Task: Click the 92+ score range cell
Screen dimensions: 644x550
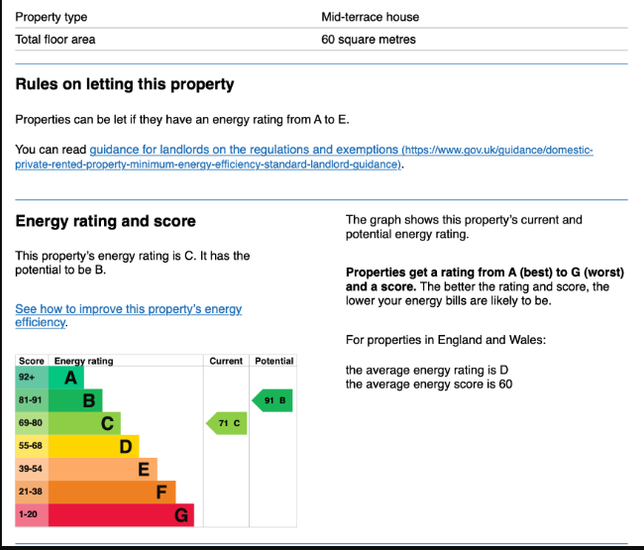Action: click(x=27, y=378)
